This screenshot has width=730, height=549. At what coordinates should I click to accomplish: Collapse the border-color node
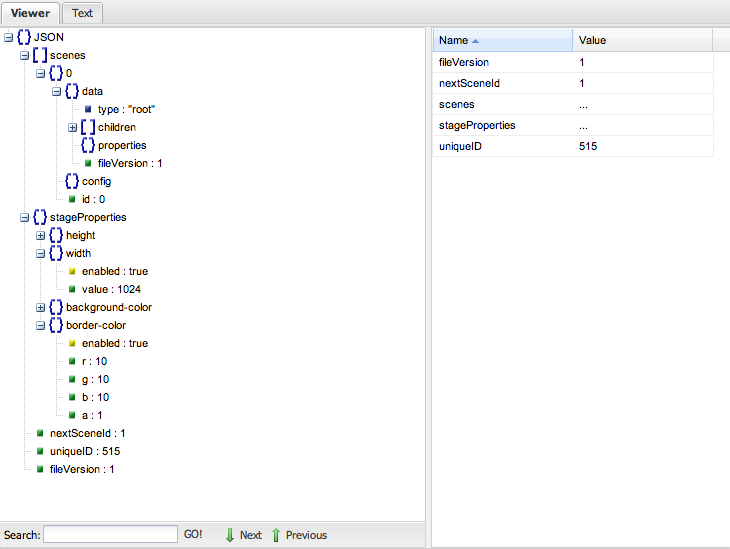[41, 325]
